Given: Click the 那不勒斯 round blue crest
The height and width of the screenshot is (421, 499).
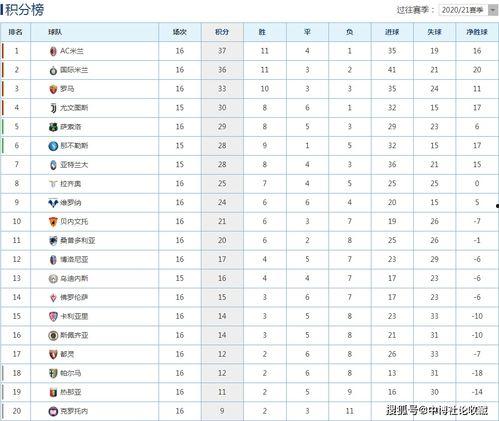Looking at the screenshot, I should pos(53,146).
